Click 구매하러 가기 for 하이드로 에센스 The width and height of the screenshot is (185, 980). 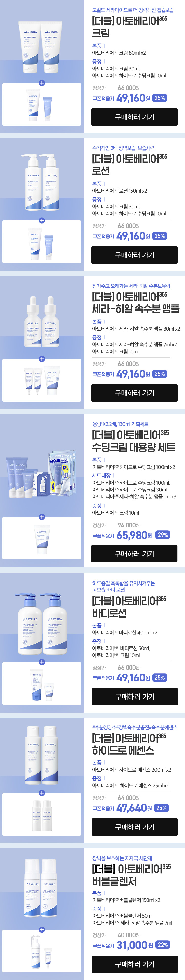[x=134, y=827]
